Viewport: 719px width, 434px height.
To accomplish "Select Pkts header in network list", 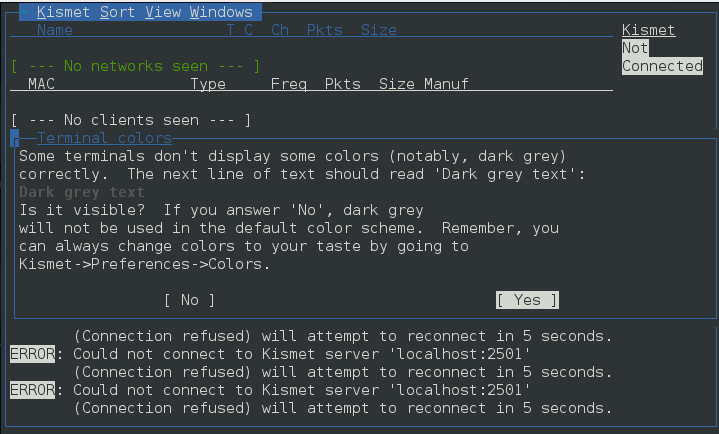I will (324, 30).
